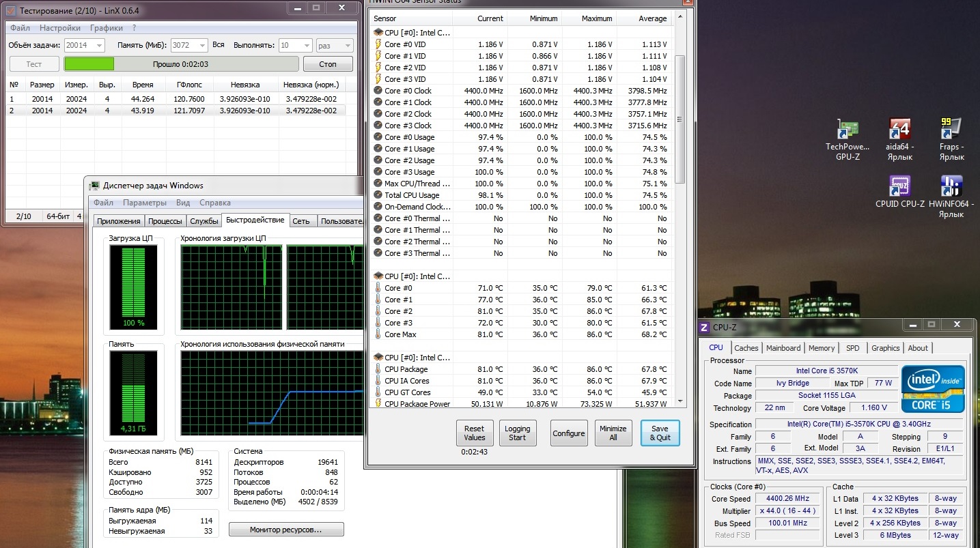Viewport: 980px width, 548px height.
Task: Open the HWiNFO64 desktop shortcut
Action: point(951,197)
